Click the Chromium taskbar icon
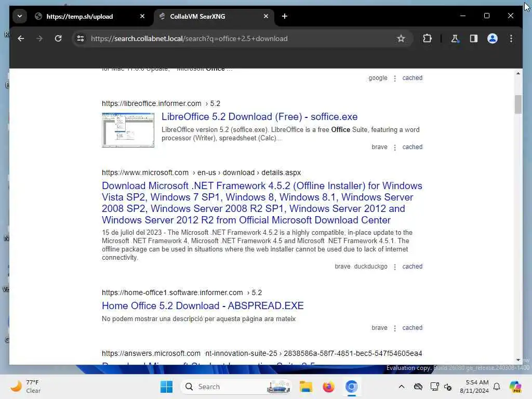532x399 pixels. click(x=352, y=387)
